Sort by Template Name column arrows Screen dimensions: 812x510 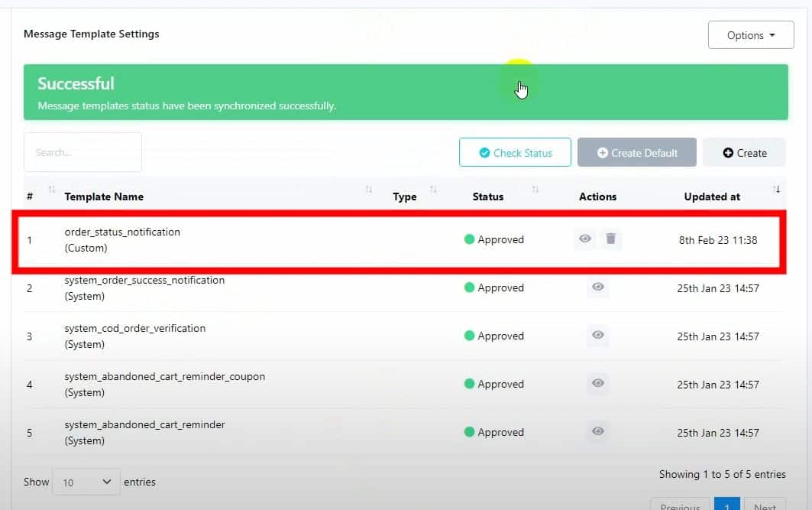point(369,190)
